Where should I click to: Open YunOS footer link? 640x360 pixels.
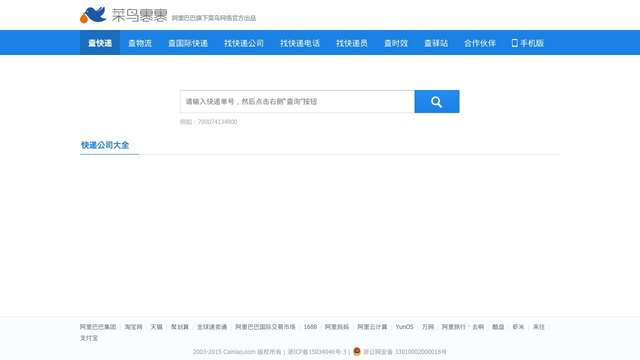(x=404, y=327)
